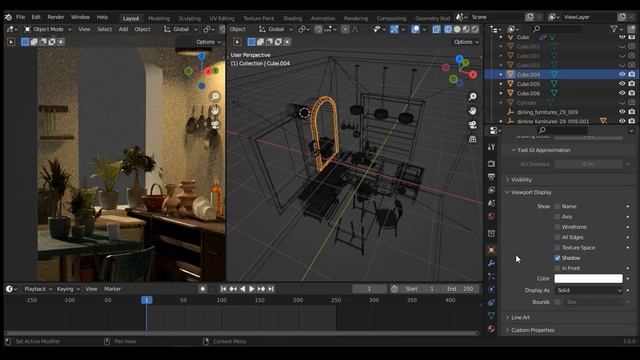Play the animation forward
The image size is (640, 360).
(x=252, y=289)
